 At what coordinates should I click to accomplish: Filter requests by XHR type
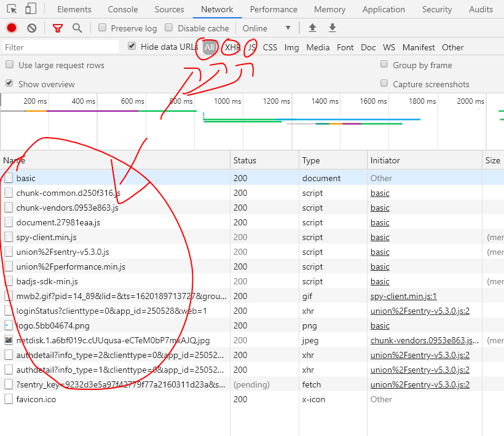234,47
